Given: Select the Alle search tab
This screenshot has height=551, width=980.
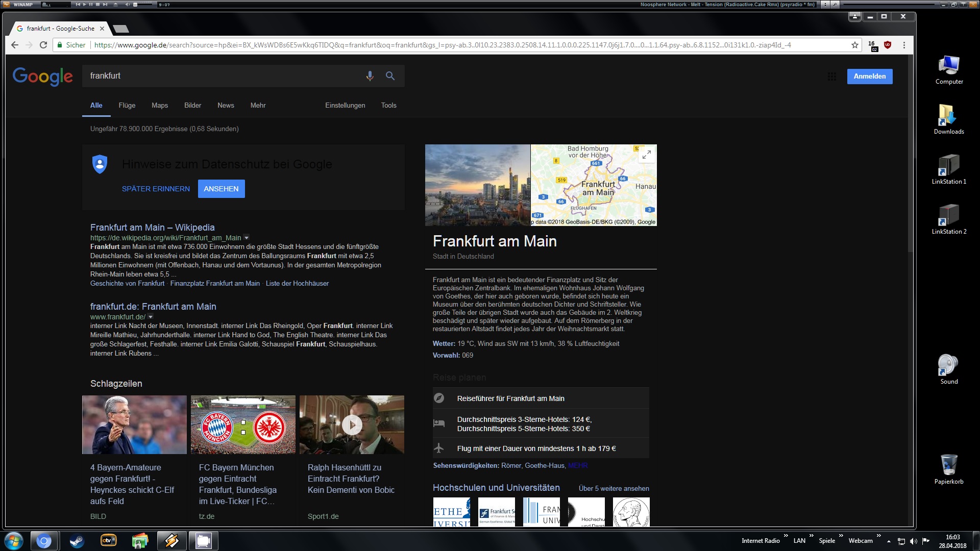Looking at the screenshot, I should coord(96,106).
